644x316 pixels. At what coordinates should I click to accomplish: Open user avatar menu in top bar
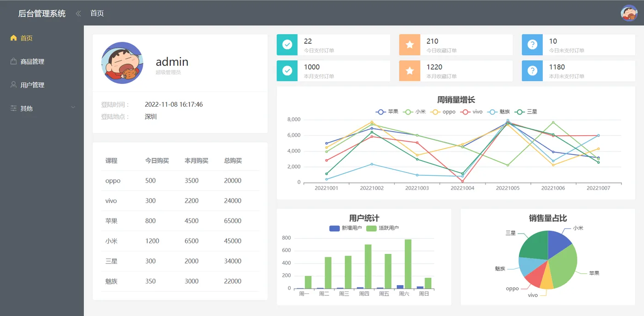[629, 13]
